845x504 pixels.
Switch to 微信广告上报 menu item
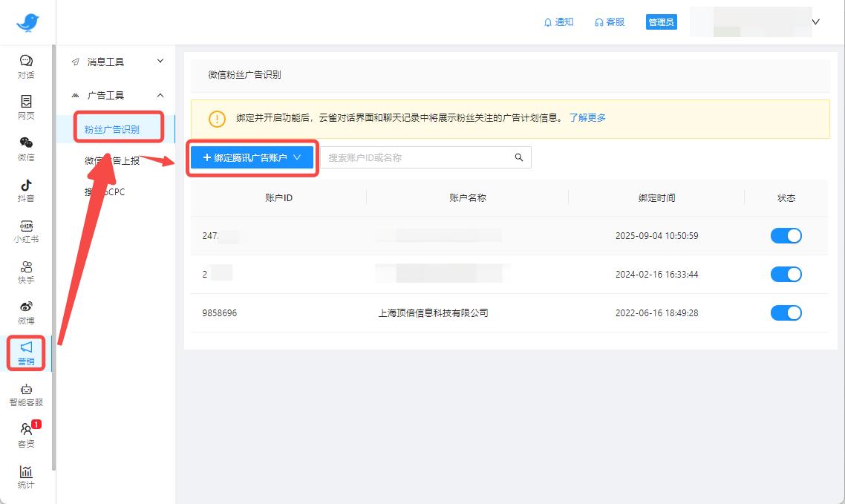(x=111, y=160)
